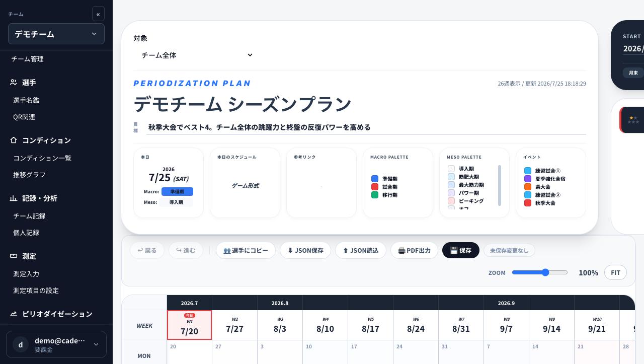Toggle the 筋肥大期 meso palette swatch

pos(451,177)
